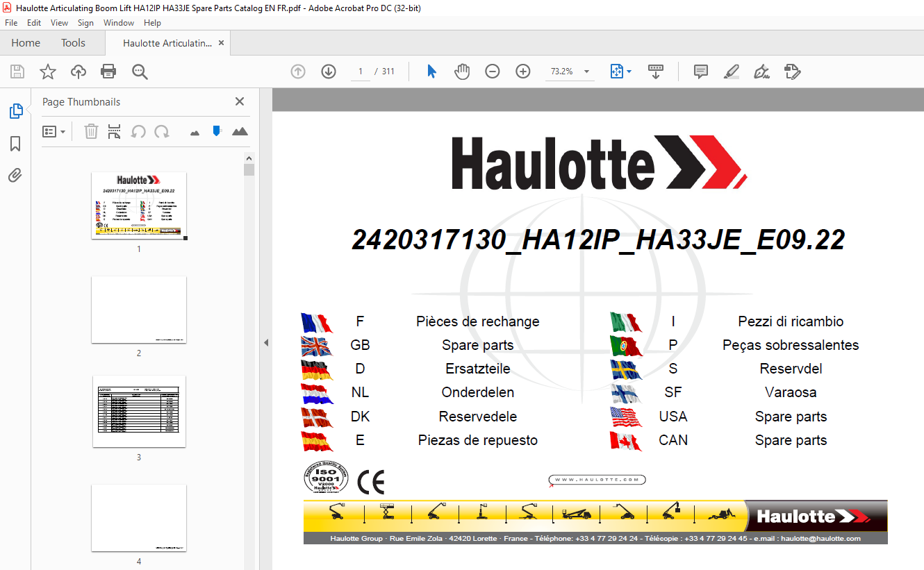The width and height of the screenshot is (924, 570).
Task: Open the View menu
Action: 59,23
